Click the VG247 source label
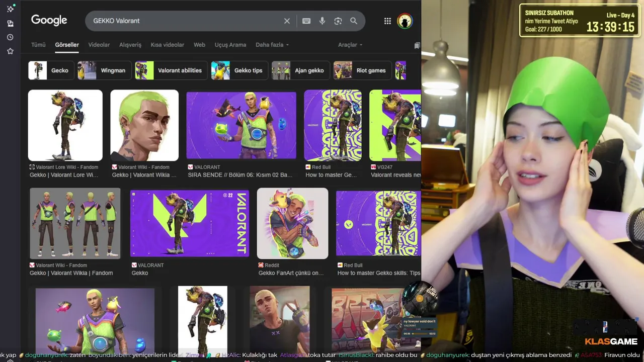 tap(386, 167)
